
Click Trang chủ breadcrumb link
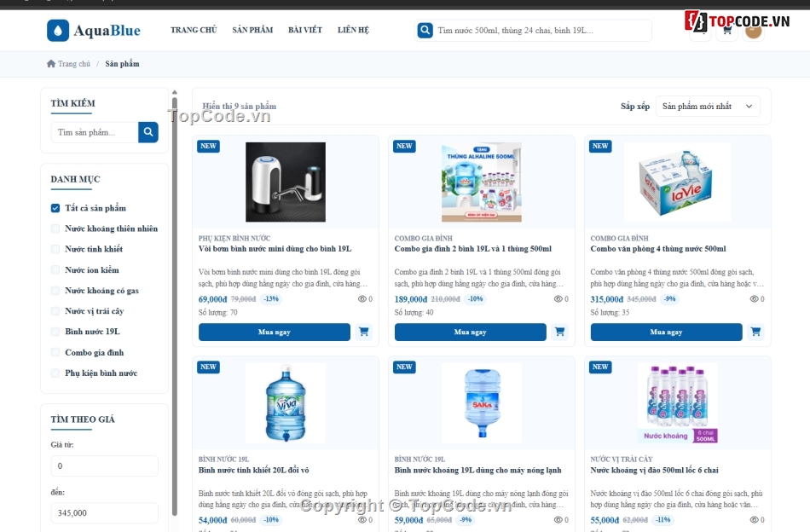[74, 64]
